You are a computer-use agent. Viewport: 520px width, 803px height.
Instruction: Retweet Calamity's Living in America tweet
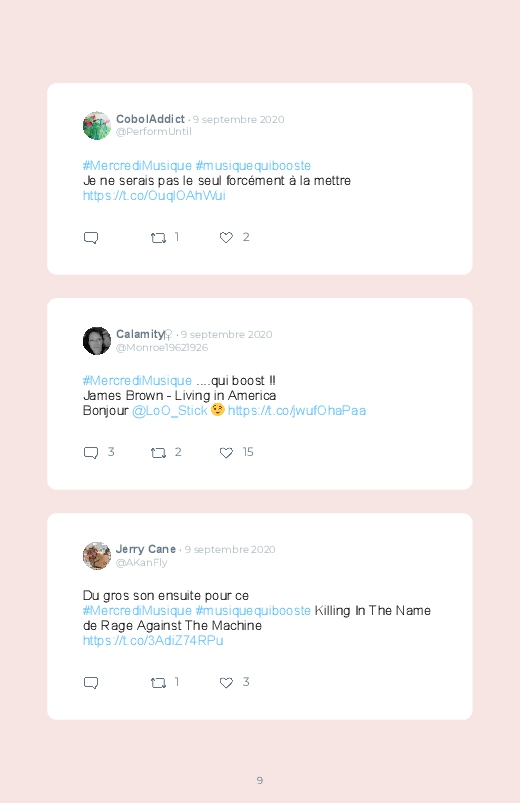coord(158,453)
